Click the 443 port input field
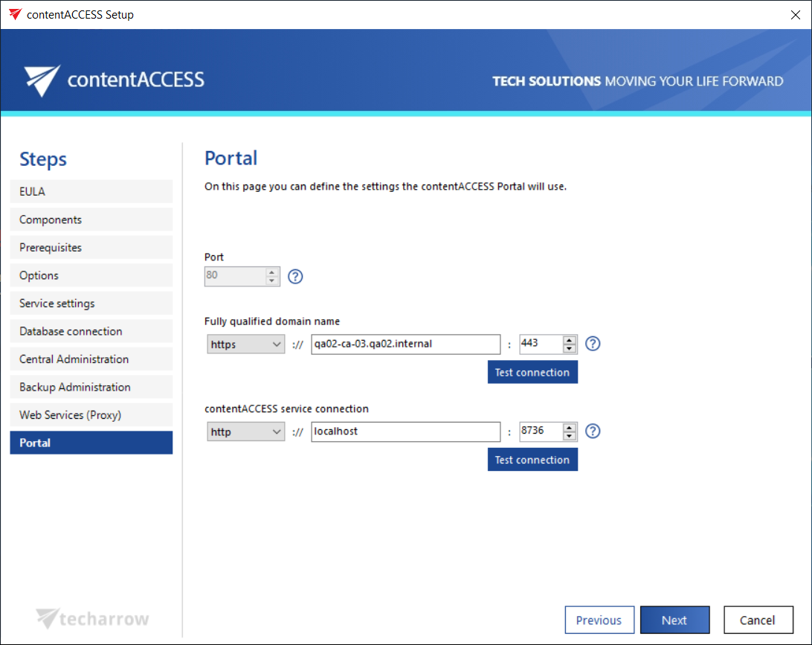Viewport: 812px width, 645px height. click(541, 344)
